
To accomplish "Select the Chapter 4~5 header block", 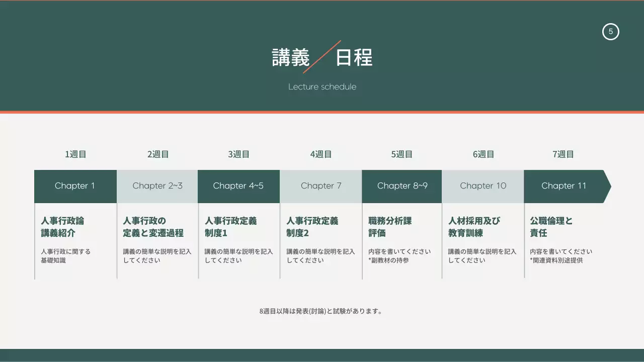I will [x=238, y=186].
